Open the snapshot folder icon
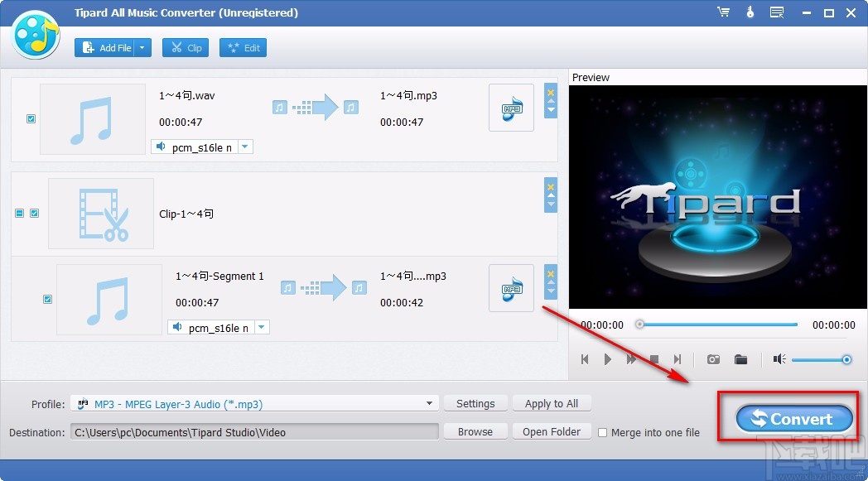 click(740, 359)
